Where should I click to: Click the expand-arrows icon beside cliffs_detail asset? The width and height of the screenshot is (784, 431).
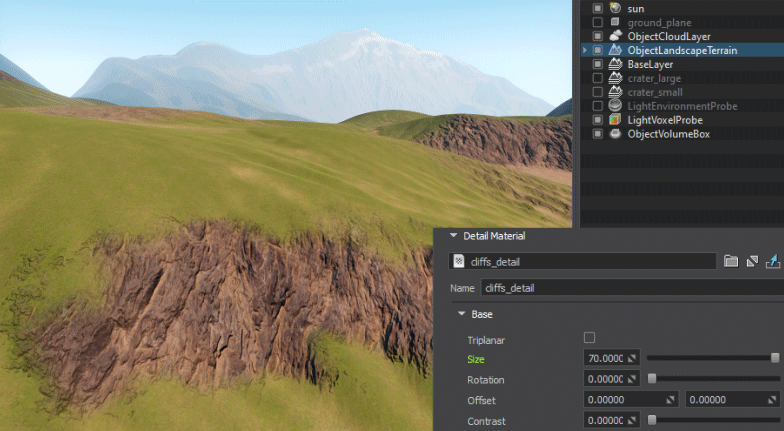[x=751, y=261]
